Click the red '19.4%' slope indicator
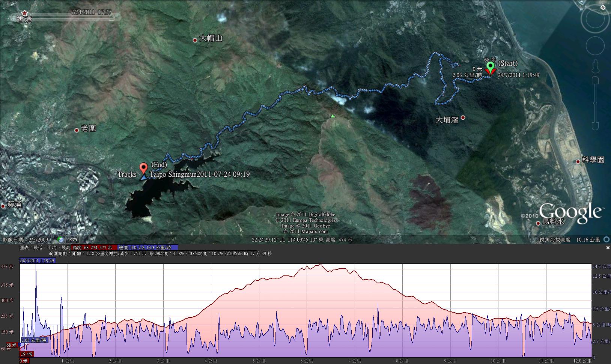The height and width of the screenshot is (364, 611). coord(27,354)
